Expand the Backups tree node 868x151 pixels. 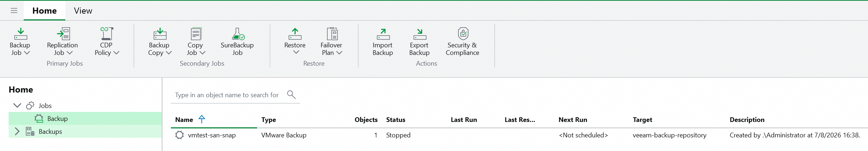point(17,131)
